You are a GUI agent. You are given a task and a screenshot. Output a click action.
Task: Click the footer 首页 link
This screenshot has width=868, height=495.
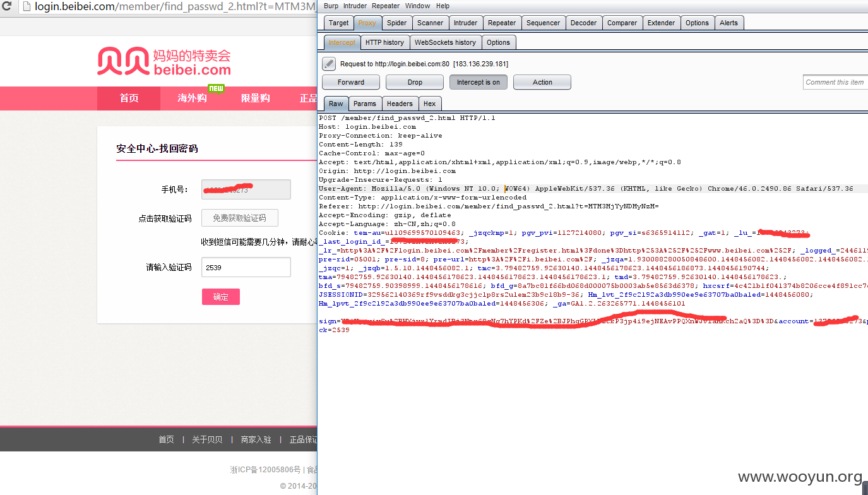coord(166,439)
